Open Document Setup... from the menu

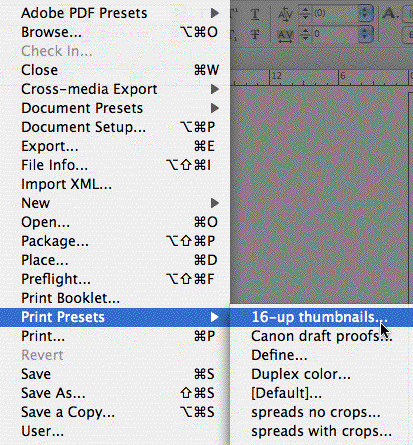[x=115, y=127]
